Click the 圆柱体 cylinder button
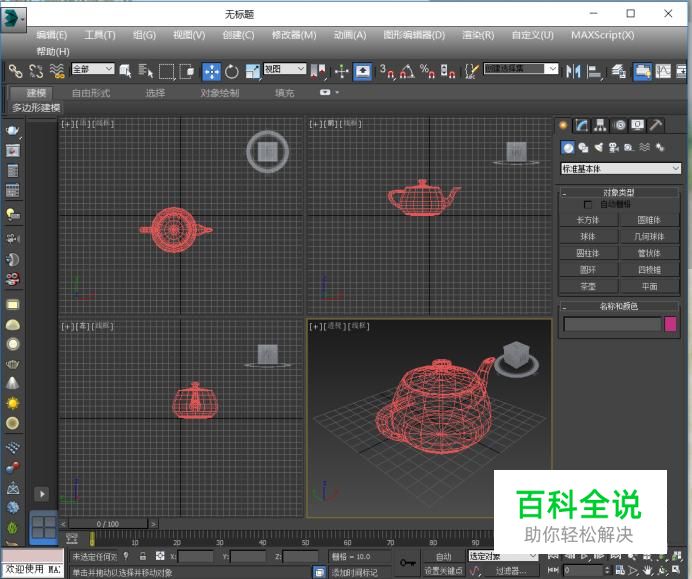Screen dimensions: 692x579 588,253
